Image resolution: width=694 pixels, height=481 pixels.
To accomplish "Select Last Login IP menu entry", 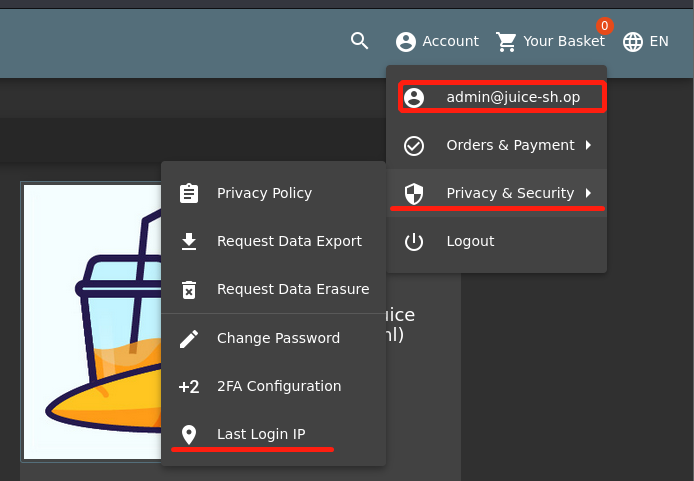I will pos(261,434).
